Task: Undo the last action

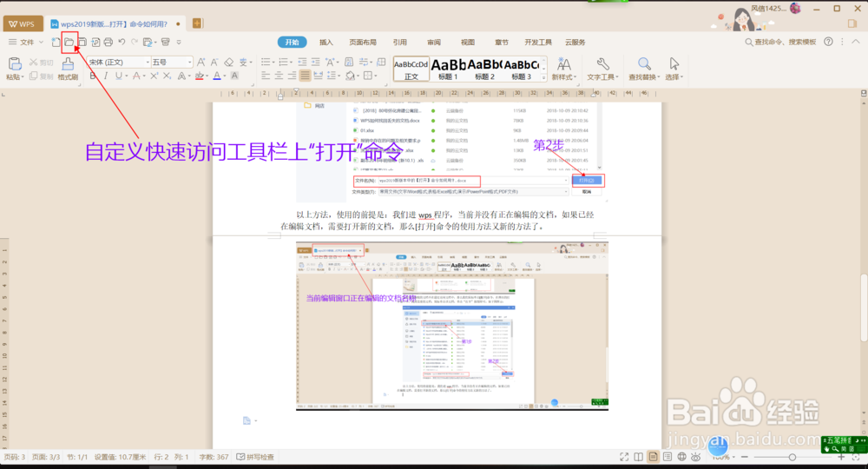Action: pos(122,42)
